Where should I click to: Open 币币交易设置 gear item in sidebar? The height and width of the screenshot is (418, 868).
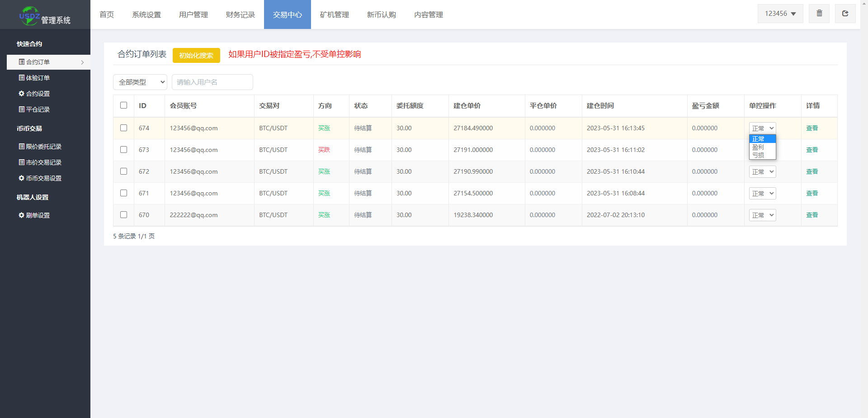pyautogui.click(x=40, y=178)
